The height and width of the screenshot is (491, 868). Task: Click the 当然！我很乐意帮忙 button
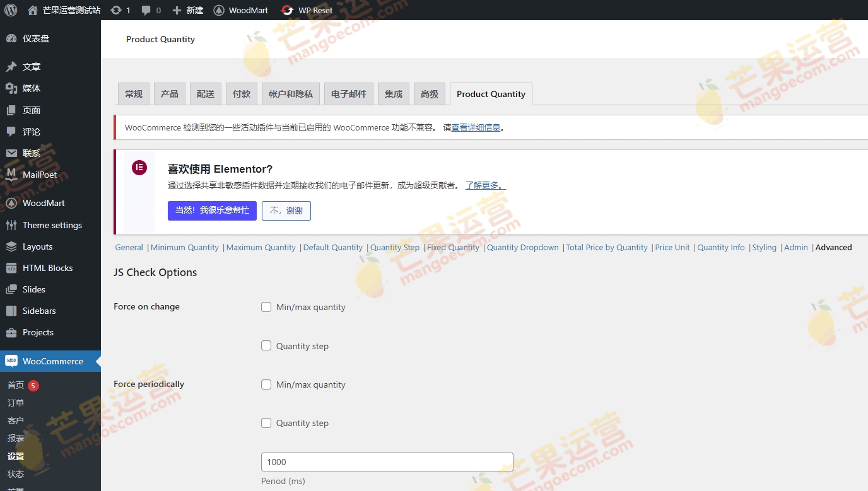click(212, 211)
